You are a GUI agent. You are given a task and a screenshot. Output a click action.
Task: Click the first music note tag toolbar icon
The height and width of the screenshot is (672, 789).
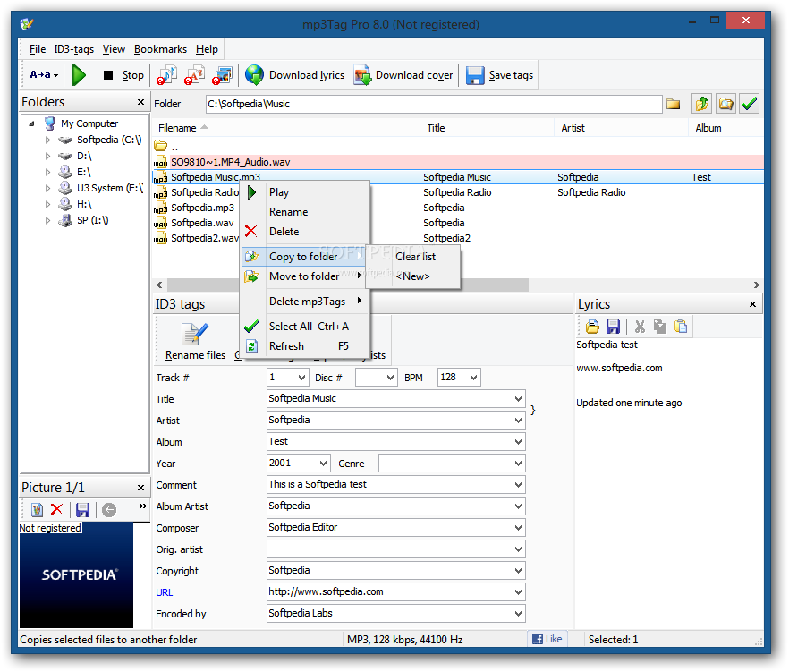click(166, 75)
